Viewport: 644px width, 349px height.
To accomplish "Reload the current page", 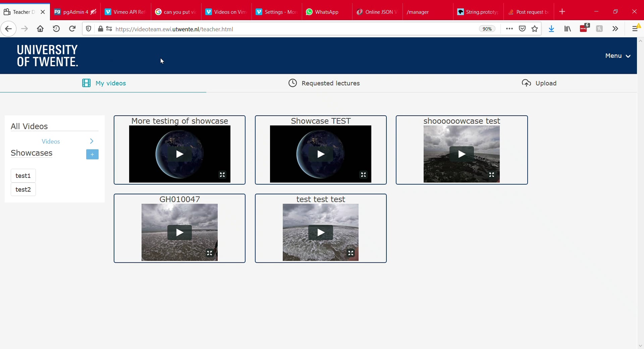I will 72,29.
